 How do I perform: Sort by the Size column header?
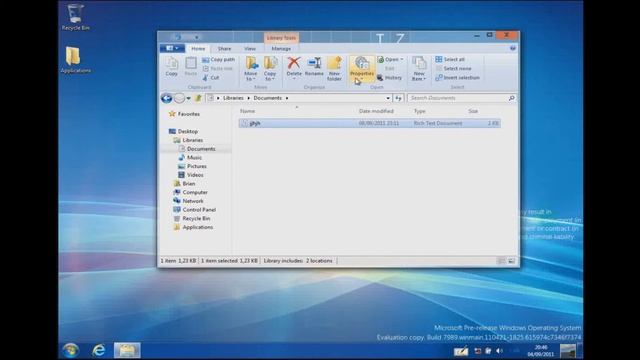pos(473,111)
